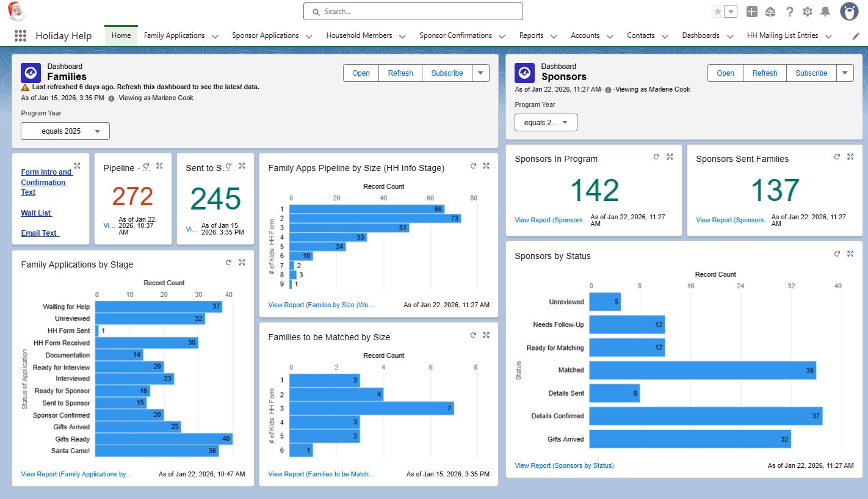Image resolution: width=868 pixels, height=499 pixels.
Task: Expand the Family Applications tab chevron
Action: point(215,36)
